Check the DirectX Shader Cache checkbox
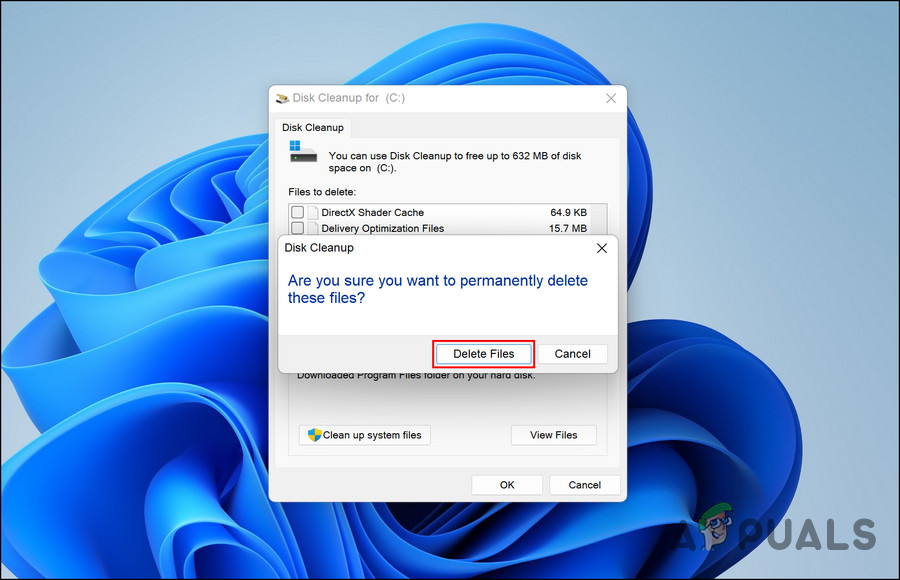 pos(297,212)
